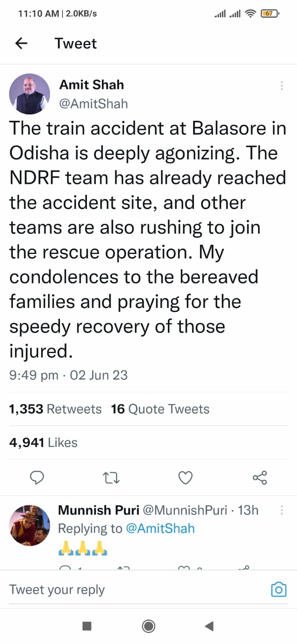Image resolution: width=297 pixels, height=644 pixels.
Task: View the 4,941 Likes list
Action: 43,442
